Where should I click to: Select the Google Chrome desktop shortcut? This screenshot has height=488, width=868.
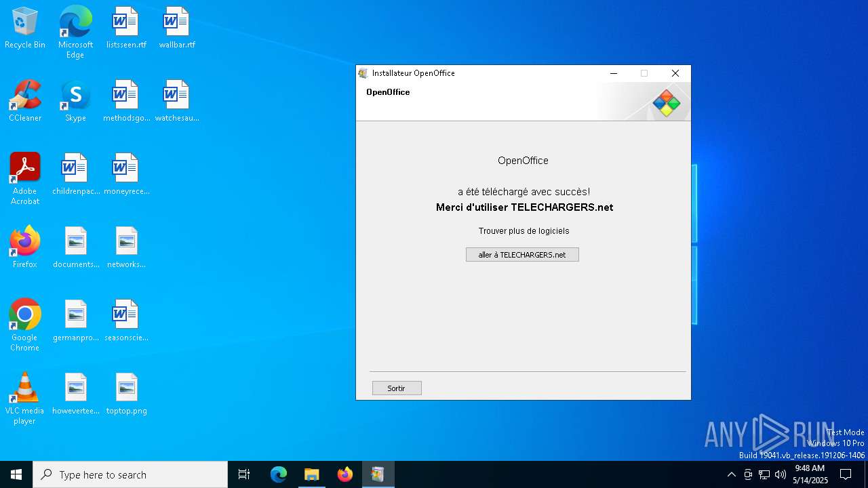coord(25,325)
